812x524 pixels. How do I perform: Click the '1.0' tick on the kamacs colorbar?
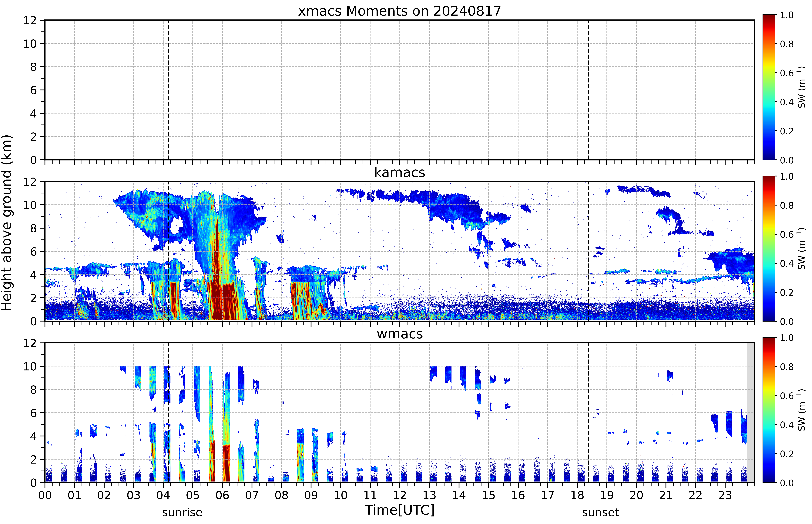click(x=787, y=176)
